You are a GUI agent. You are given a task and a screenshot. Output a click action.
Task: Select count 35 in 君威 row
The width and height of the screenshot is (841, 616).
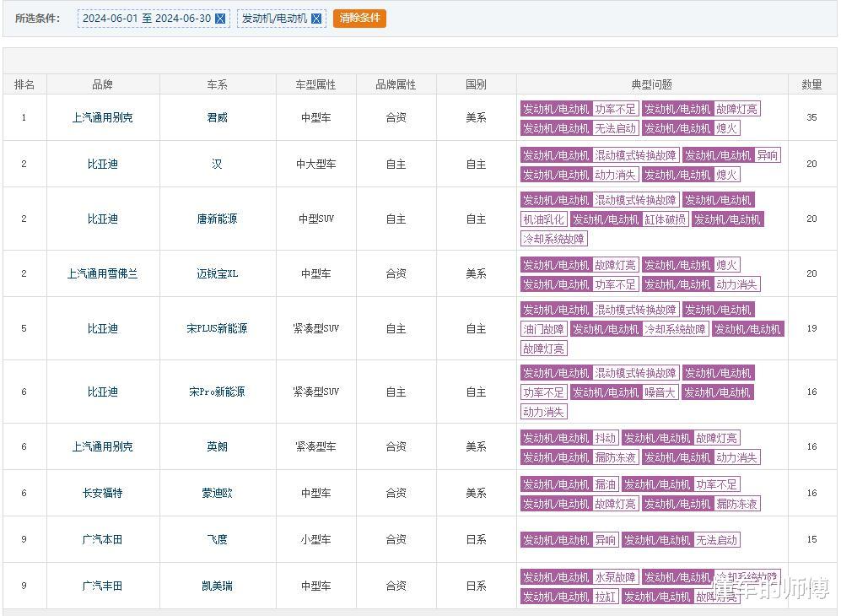coord(812,117)
